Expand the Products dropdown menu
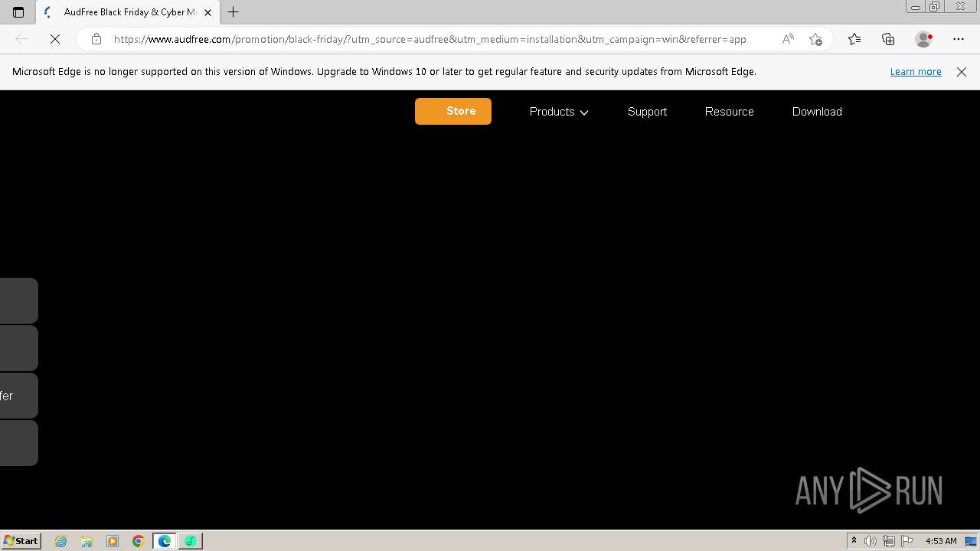The width and height of the screenshot is (980, 551). click(x=559, y=112)
